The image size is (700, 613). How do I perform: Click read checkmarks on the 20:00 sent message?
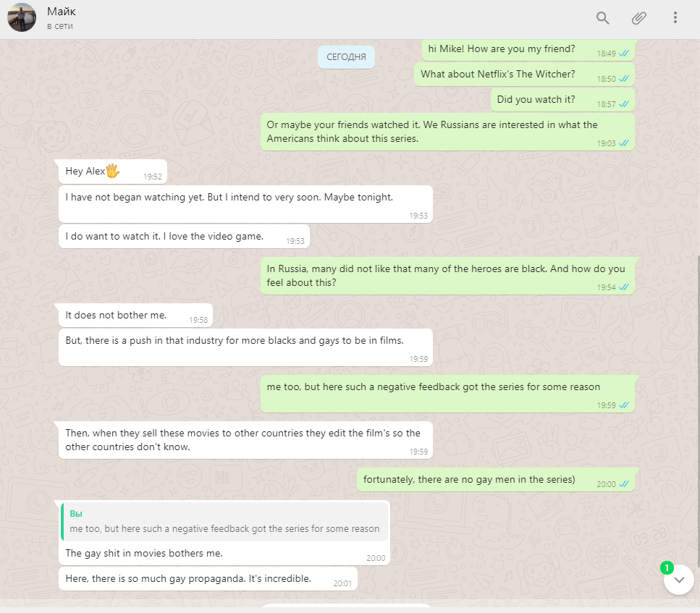624,484
